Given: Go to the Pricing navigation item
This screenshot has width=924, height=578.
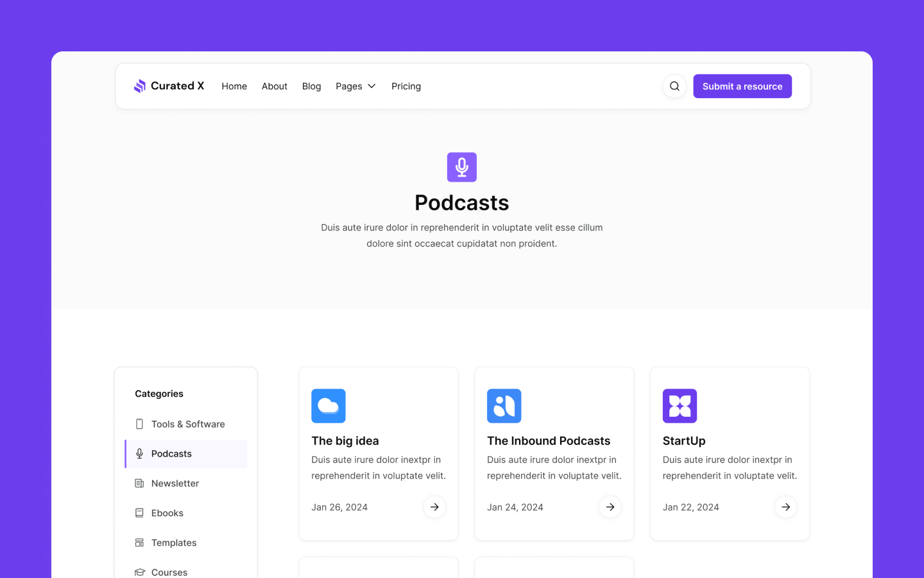Looking at the screenshot, I should tap(406, 85).
